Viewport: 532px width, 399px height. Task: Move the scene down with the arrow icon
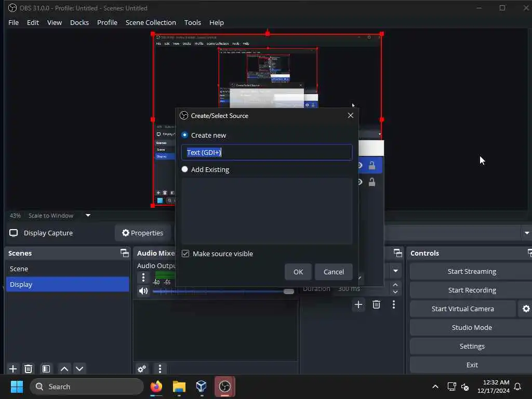[79, 368]
